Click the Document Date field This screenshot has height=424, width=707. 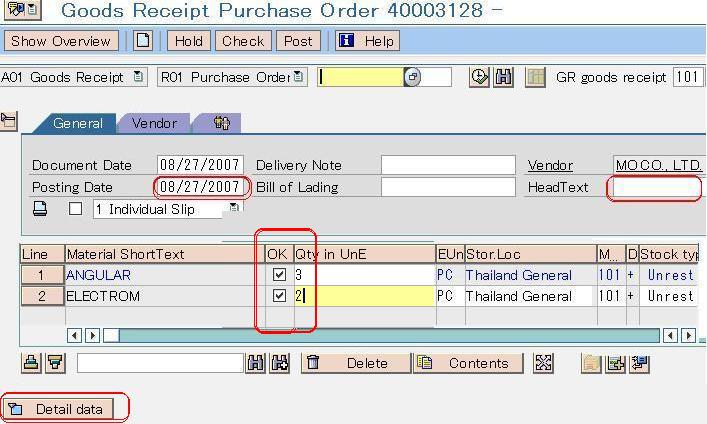[x=200, y=165]
